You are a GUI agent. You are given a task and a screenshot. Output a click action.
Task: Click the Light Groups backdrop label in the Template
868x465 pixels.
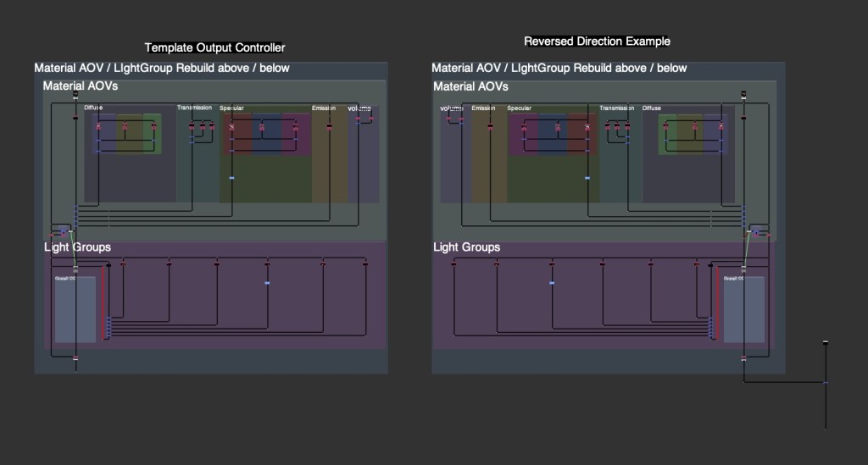click(77, 247)
